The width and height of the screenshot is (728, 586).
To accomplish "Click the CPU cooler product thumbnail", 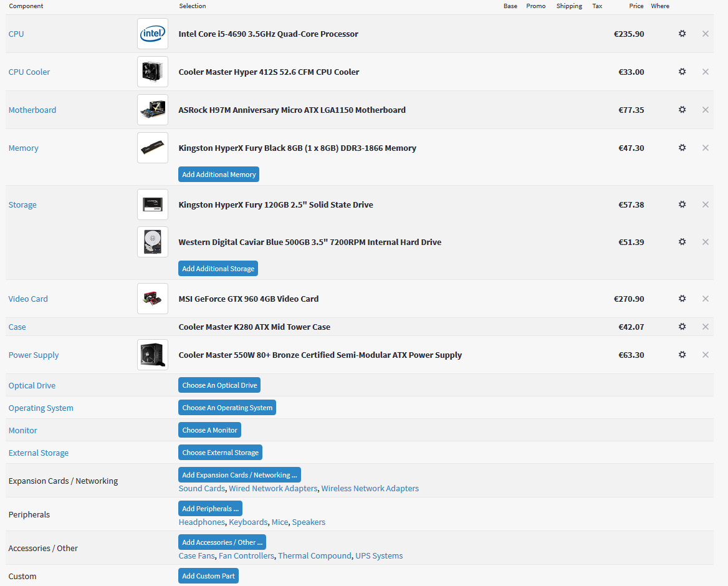I will tap(153, 72).
